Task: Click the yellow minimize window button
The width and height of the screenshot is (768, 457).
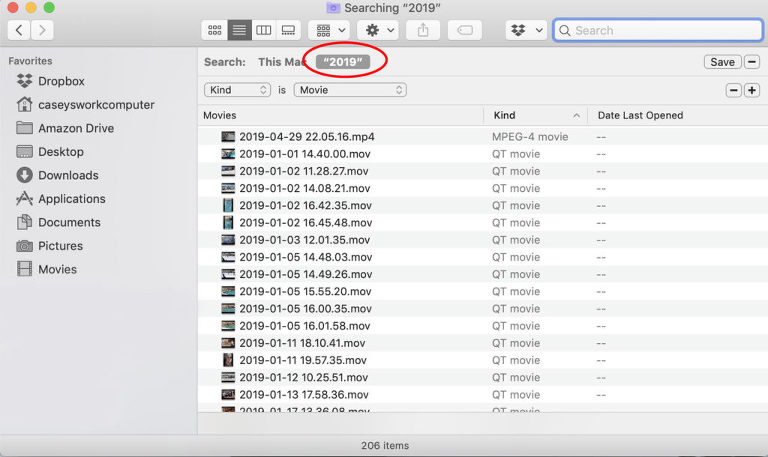Action: 31,7
